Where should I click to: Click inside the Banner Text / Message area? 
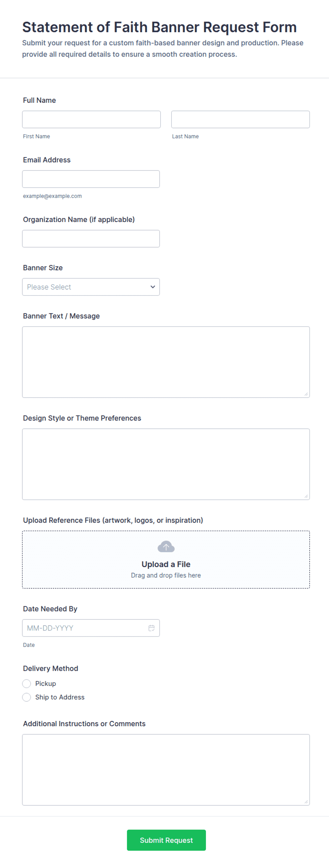pyautogui.click(x=166, y=362)
